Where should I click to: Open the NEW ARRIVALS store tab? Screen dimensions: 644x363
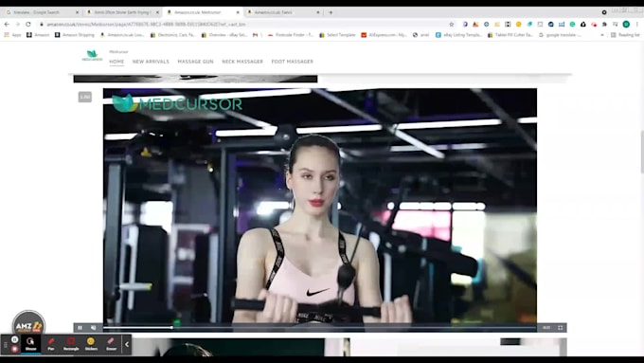pyautogui.click(x=151, y=62)
